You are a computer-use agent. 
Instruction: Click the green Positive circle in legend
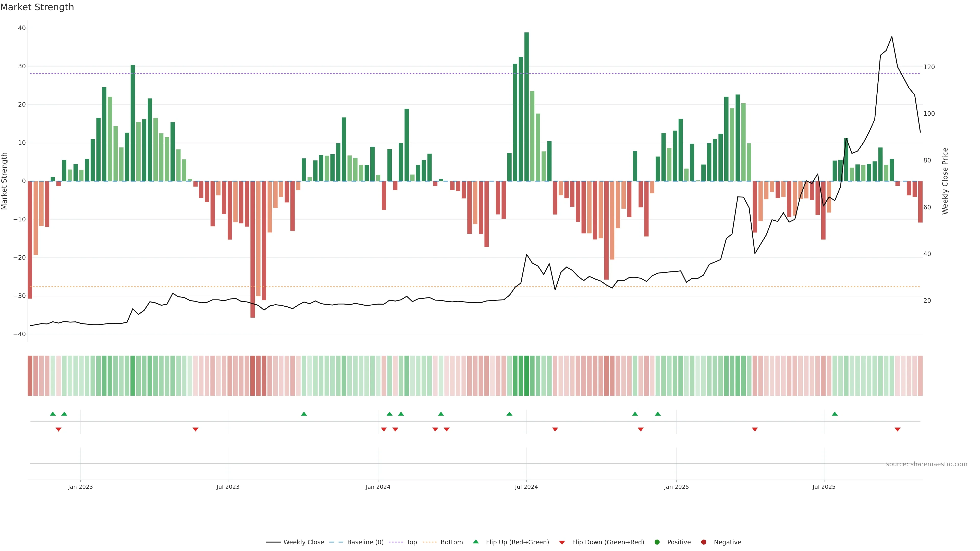pyautogui.click(x=657, y=542)
